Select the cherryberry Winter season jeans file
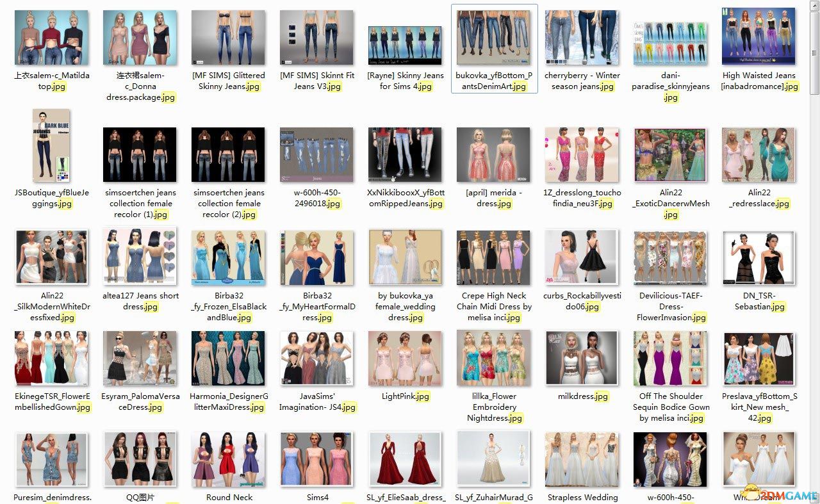The width and height of the screenshot is (820, 504). click(582, 37)
